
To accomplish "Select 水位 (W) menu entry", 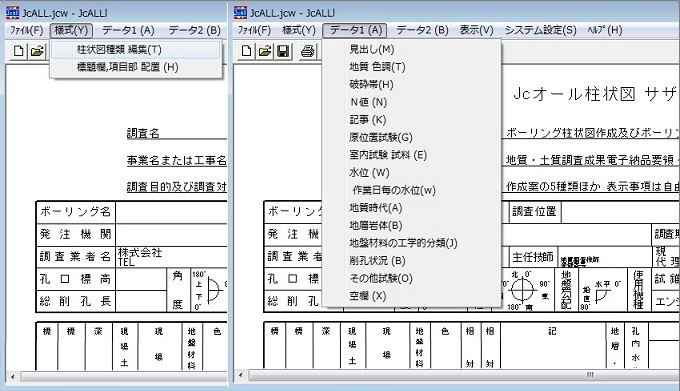I will pyautogui.click(x=369, y=173).
